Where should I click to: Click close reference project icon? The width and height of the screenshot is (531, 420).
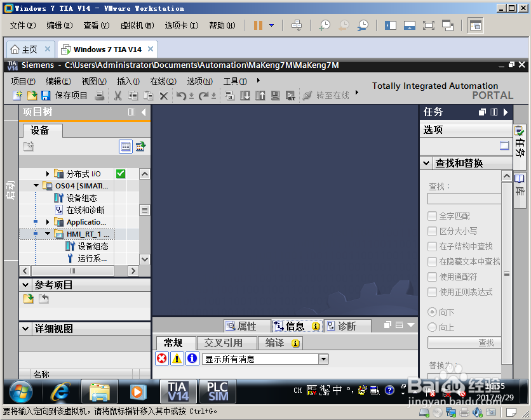click(44, 299)
